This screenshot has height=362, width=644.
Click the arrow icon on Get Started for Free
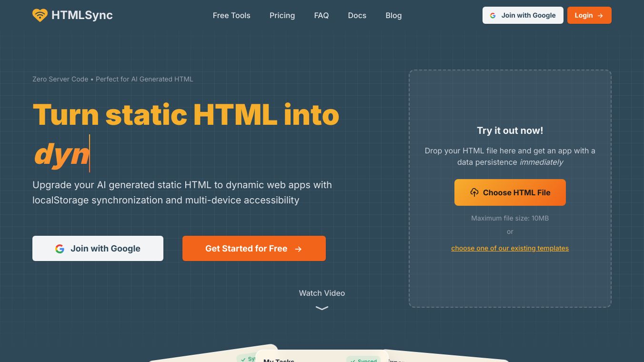pyautogui.click(x=298, y=249)
